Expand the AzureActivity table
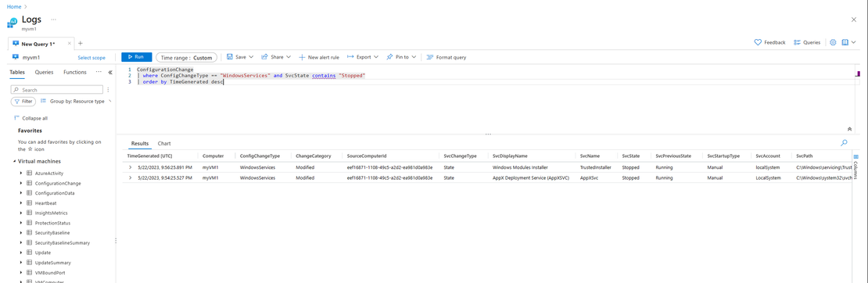Screen dimensions: 868x283 (x=21, y=174)
